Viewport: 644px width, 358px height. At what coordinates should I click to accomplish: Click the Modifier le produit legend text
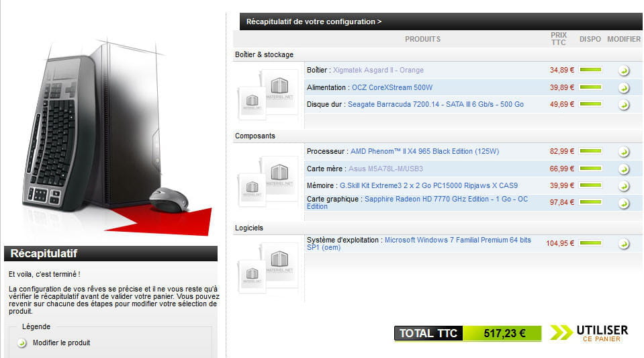point(61,343)
